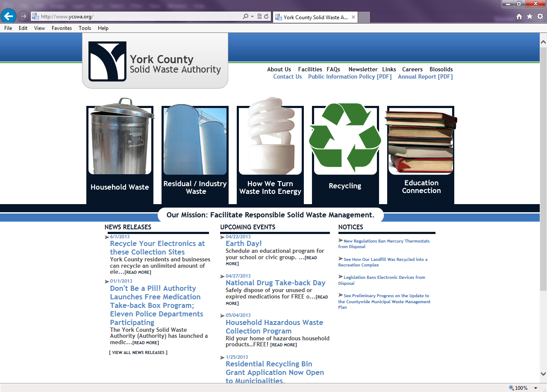Click the Our Mission statement banner
547x392 pixels.
pos(271,215)
